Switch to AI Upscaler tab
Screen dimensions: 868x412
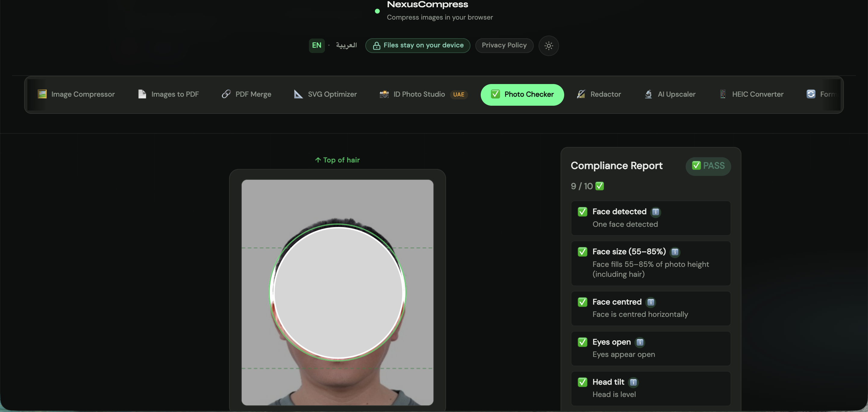pyautogui.click(x=669, y=94)
